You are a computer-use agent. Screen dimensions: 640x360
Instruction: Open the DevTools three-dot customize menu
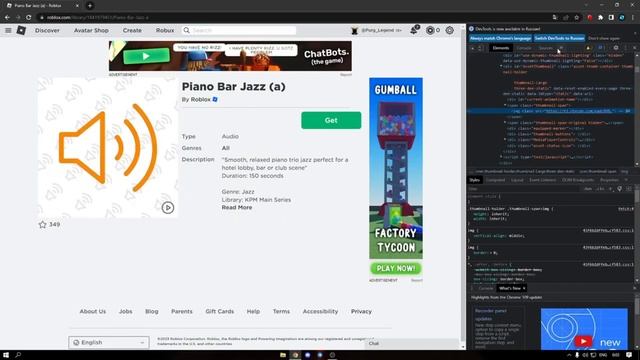625,48
